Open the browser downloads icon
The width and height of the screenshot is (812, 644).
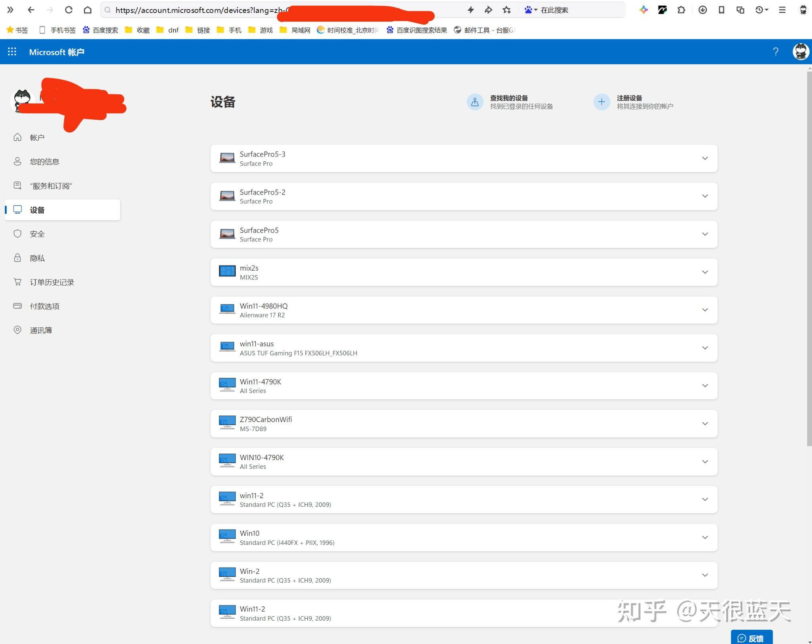(703, 10)
